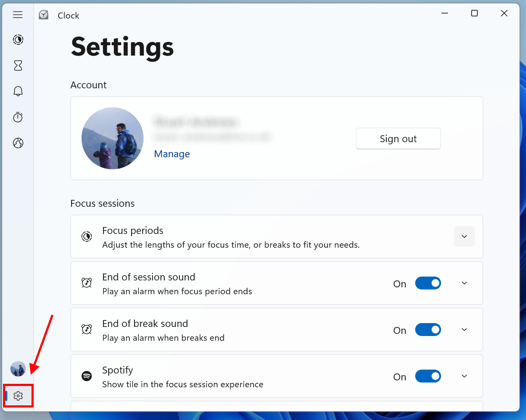Expand End of session sound options
This screenshot has height=420, width=526.
point(464,283)
